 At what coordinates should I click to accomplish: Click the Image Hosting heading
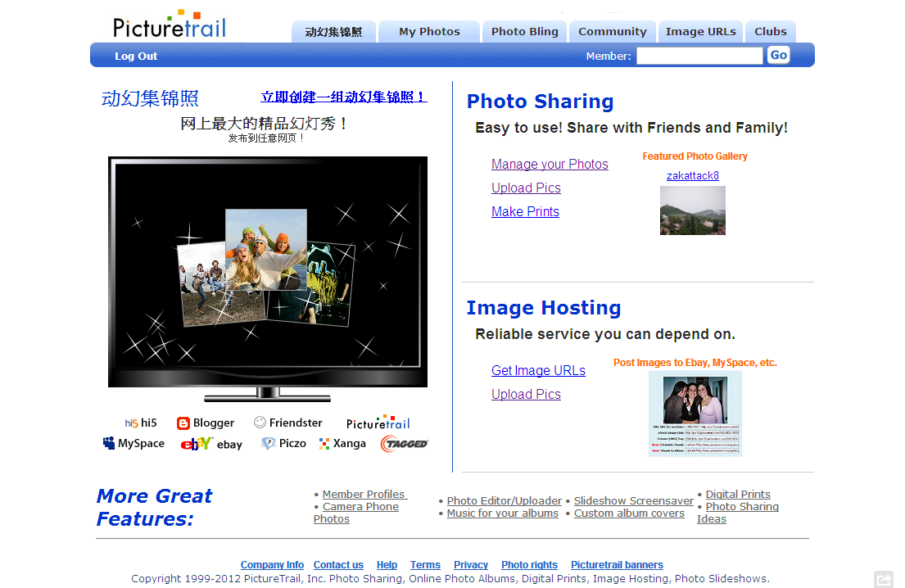point(544,308)
